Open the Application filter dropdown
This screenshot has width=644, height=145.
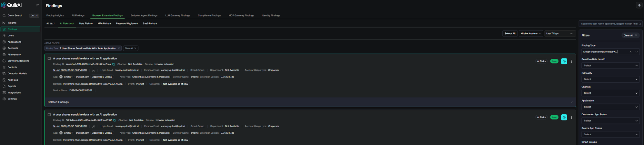610,107
